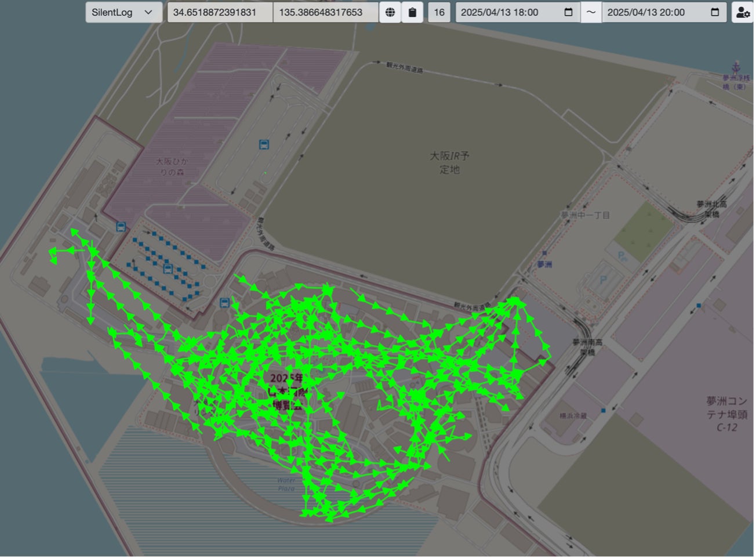Click the bus icon inside the northern parking loop
This screenshot has height=558, width=756.
coord(264,145)
